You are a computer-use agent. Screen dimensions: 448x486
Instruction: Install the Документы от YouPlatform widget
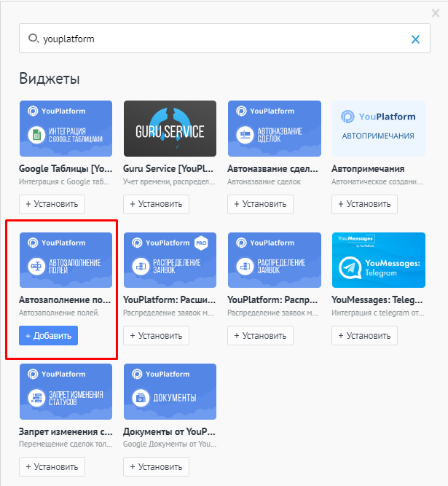point(156,467)
